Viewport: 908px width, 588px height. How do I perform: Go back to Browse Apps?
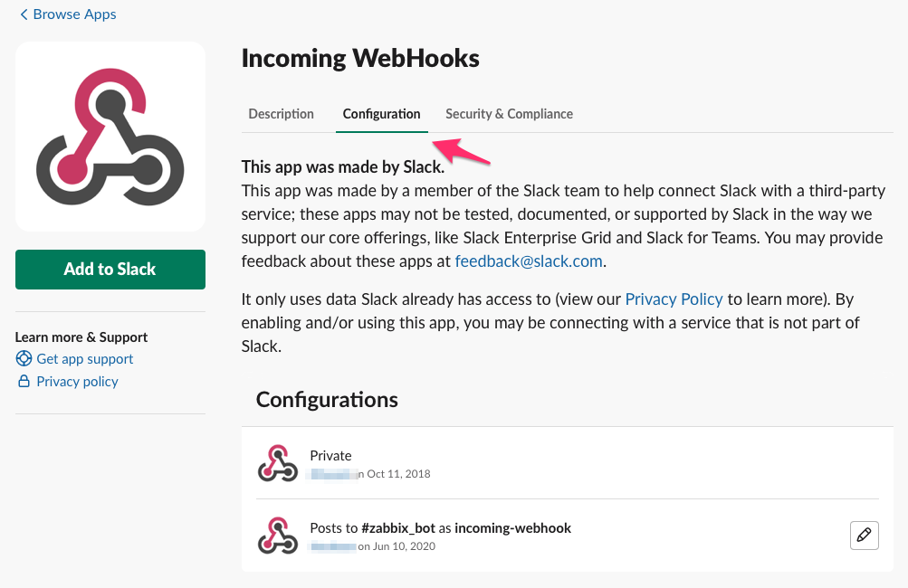[x=68, y=14]
